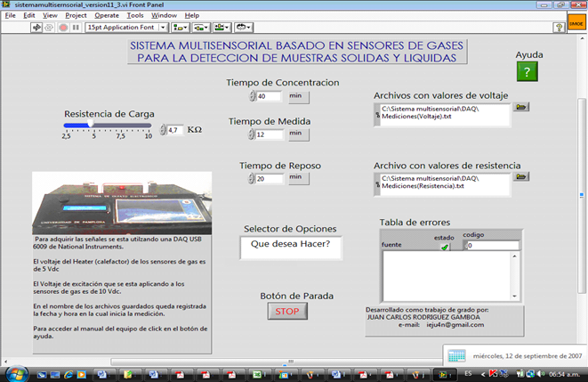Click the Pause execution toolbar icon
Viewport: 588px width, 382px height.
75,28
